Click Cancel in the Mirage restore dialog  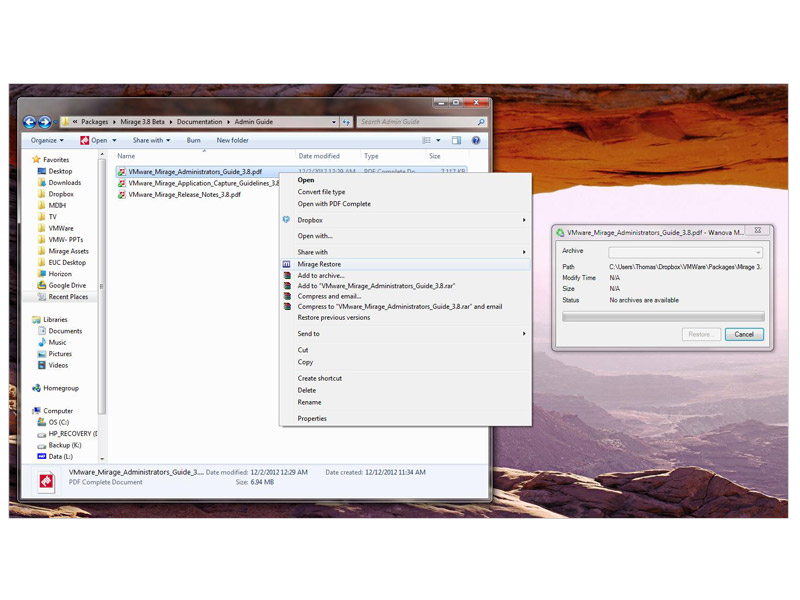pos(744,334)
